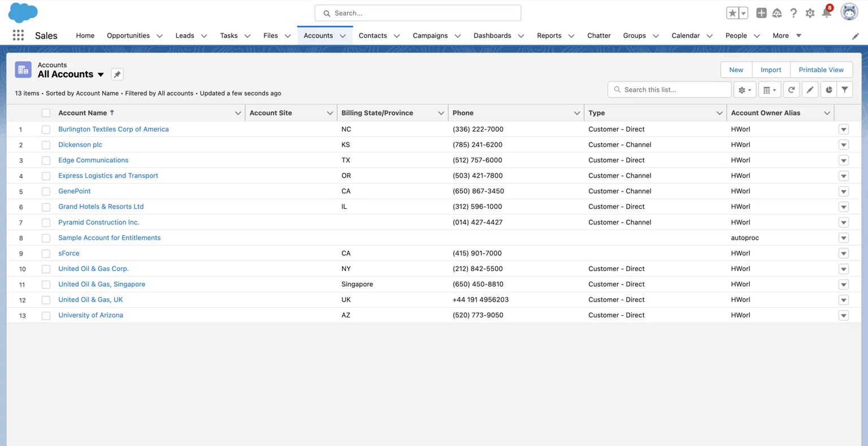868x446 pixels.
Task: Open the List View Controls gear
Action: click(x=744, y=90)
